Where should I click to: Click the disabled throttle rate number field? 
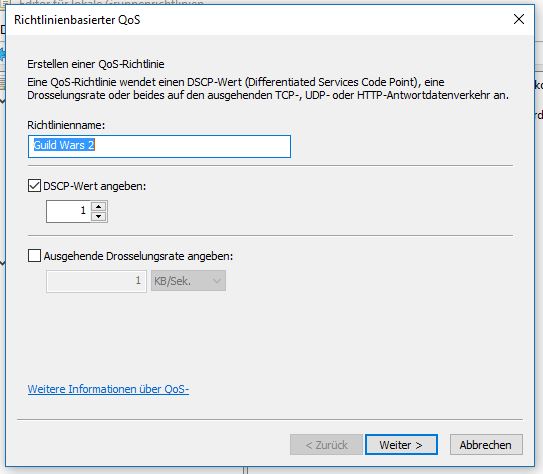coord(96,281)
